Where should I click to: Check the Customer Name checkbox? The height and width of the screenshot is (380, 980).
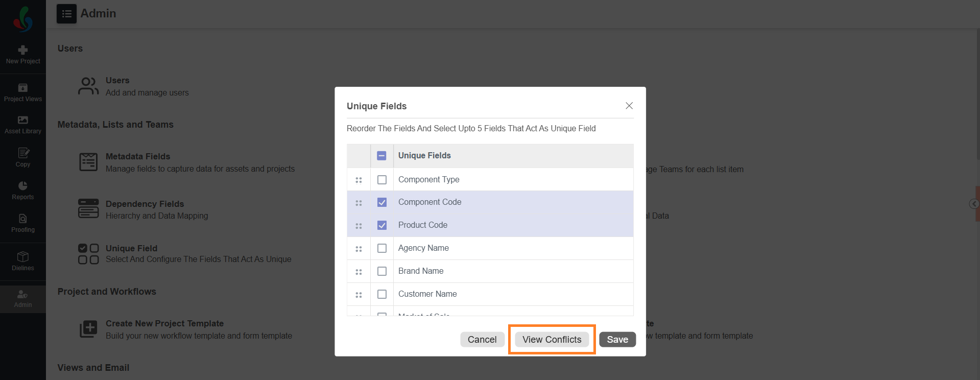pyautogui.click(x=382, y=294)
